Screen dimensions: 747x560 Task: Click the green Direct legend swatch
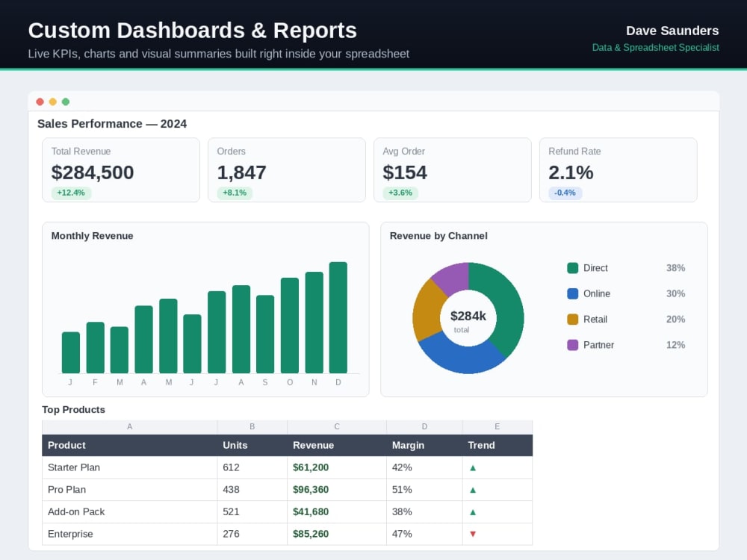click(x=573, y=267)
